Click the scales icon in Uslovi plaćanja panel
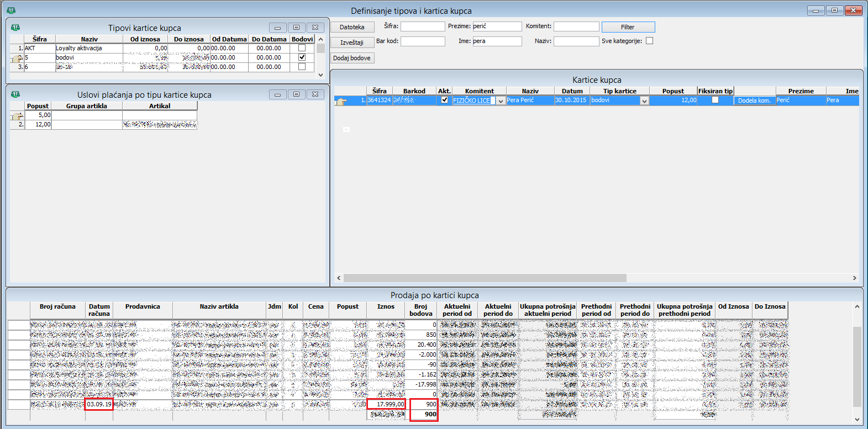This screenshot has height=429, width=868. (x=15, y=94)
